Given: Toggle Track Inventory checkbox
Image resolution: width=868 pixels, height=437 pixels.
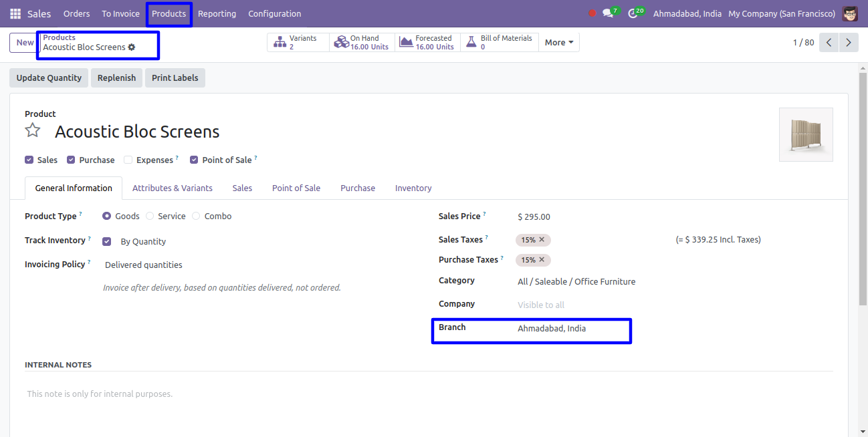Looking at the screenshot, I should (x=107, y=241).
